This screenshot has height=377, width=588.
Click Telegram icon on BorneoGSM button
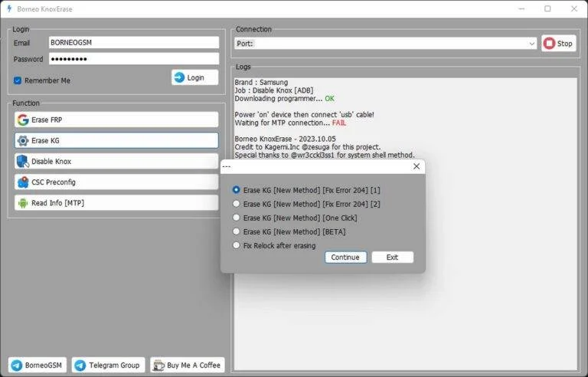point(17,365)
